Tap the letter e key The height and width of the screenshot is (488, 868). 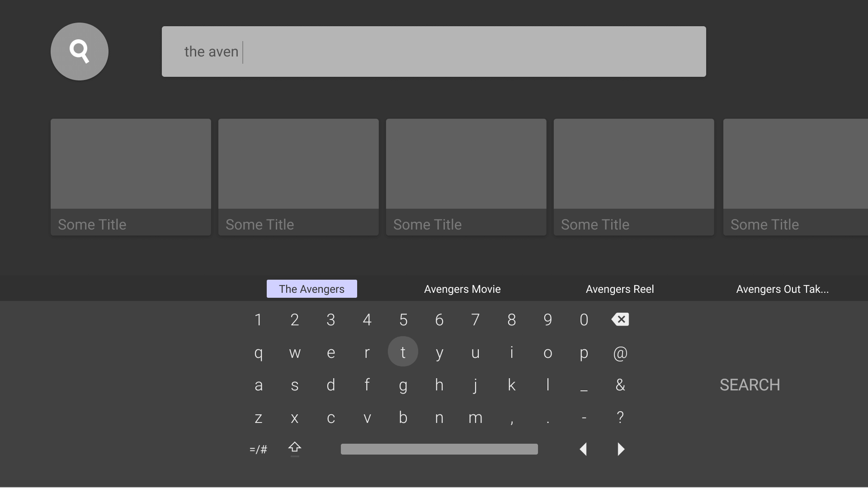point(331,352)
